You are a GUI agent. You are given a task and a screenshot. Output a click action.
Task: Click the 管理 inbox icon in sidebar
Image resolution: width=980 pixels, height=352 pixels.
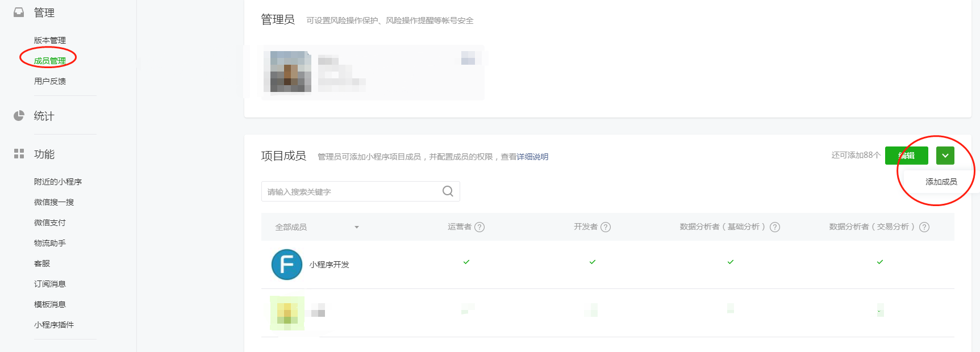coord(19,12)
